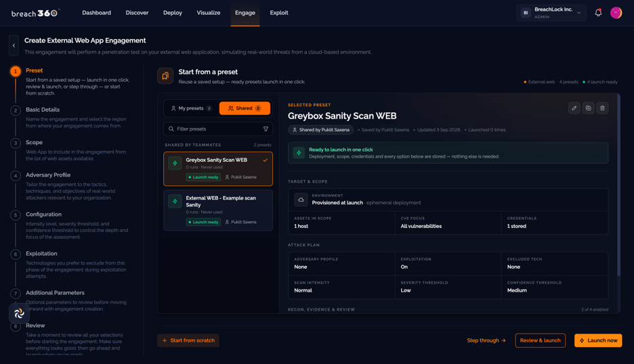Click Assets in scope value 1 host
This screenshot has width=634, height=364.
click(x=301, y=226)
